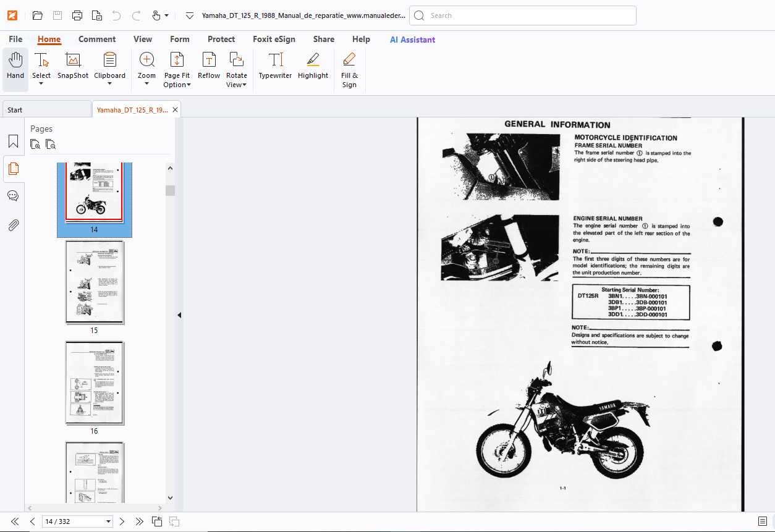Screen dimensions: 775x532
Task: Select page 15 thumbnail
Action: 95,282
